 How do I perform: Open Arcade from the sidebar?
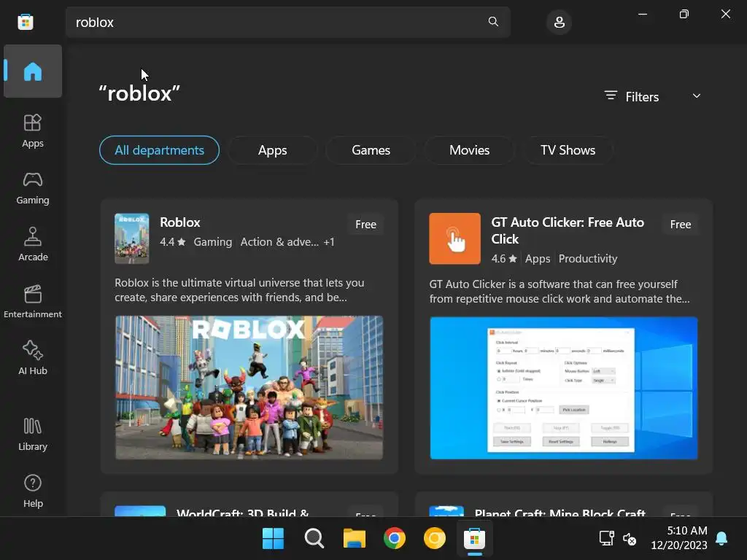33,244
